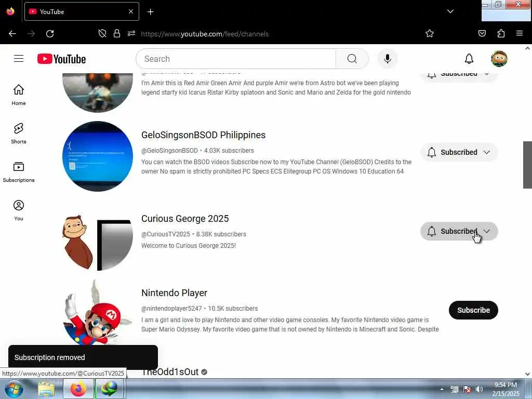532x399 pixels.
Task: Click into the YouTube Search field
Action: coord(236,59)
